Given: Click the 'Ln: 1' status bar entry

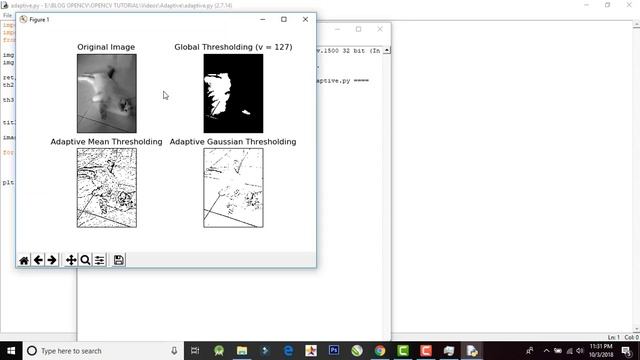Looking at the screenshot, I should [x=613, y=338].
